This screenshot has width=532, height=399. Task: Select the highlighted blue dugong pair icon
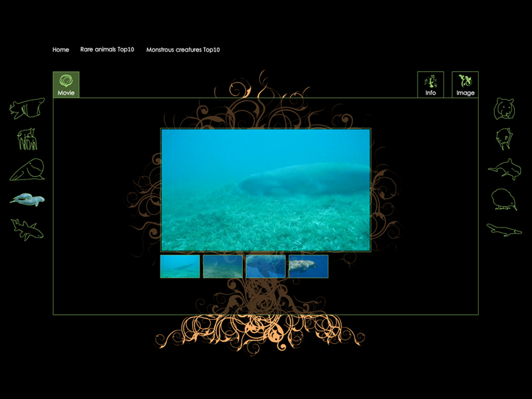(x=27, y=199)
